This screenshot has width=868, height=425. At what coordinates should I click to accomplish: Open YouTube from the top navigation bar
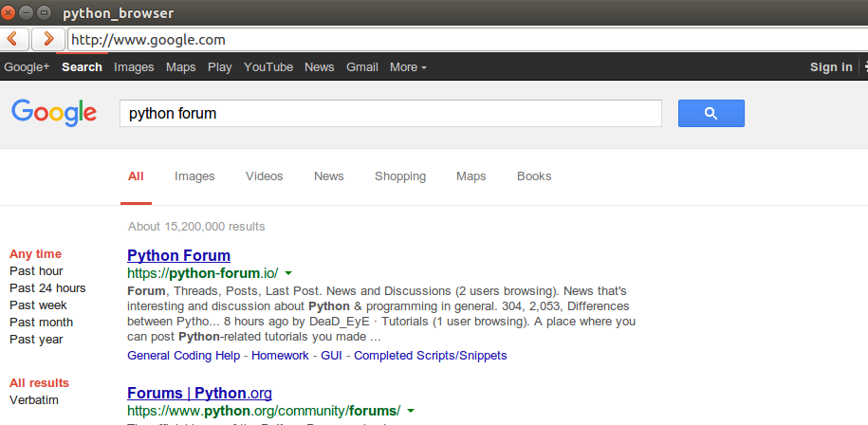(x=268, y=67)
